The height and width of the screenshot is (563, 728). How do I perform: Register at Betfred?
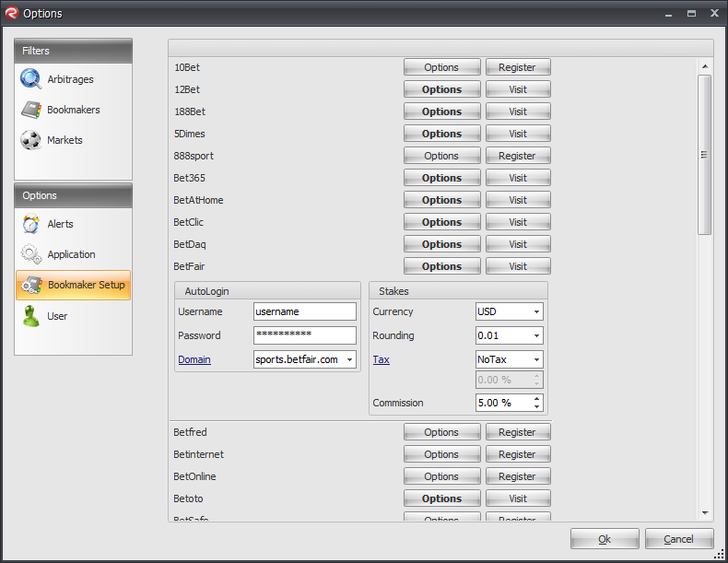click(x=518, y=432)
